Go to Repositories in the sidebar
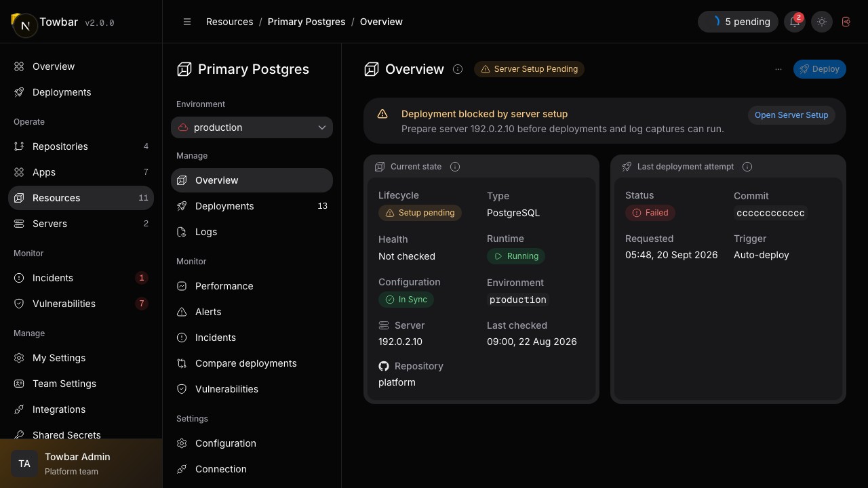Screen dimensions: 868x488 (81, 146)
